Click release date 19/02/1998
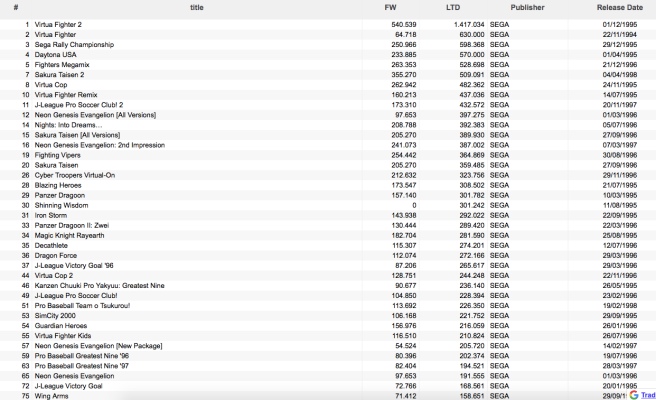Image resolution: width=656 pixels, height=400 pixels. 620,306
